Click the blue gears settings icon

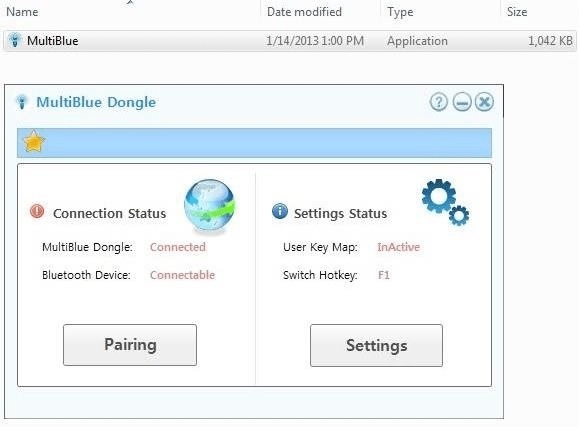445,202
